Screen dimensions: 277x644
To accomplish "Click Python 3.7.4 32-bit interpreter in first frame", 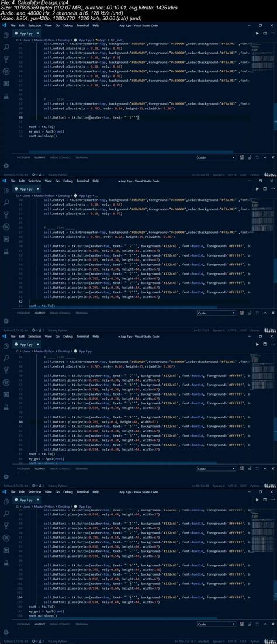I will (x=16, y=175).
